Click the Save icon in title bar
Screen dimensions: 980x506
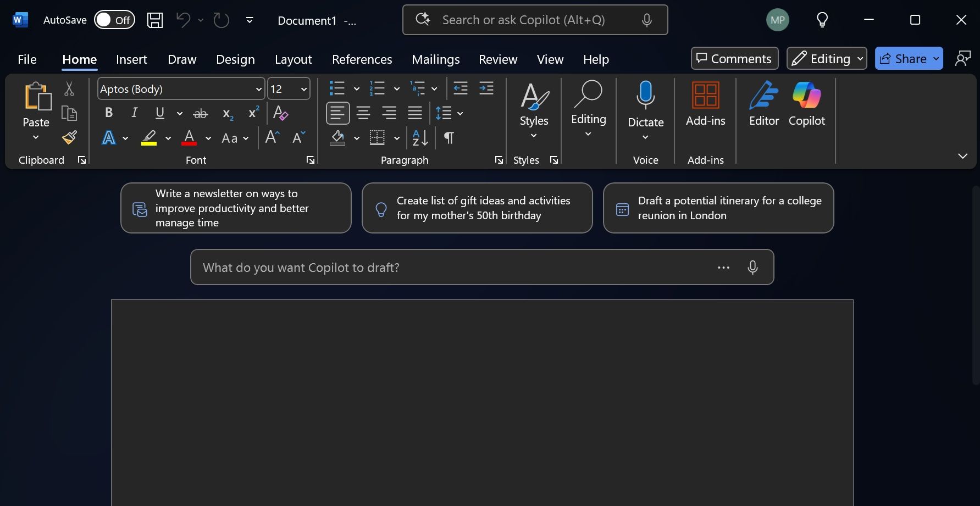155,20
